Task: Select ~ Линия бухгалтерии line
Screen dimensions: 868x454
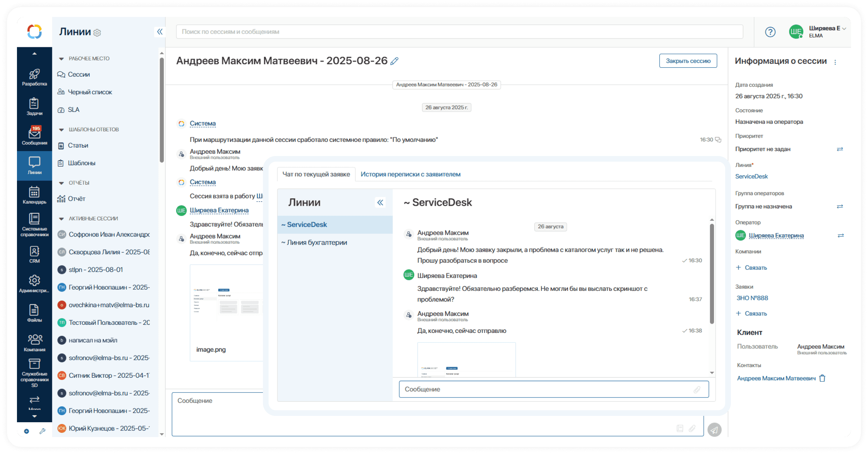Action: click(x=335, y=243)
